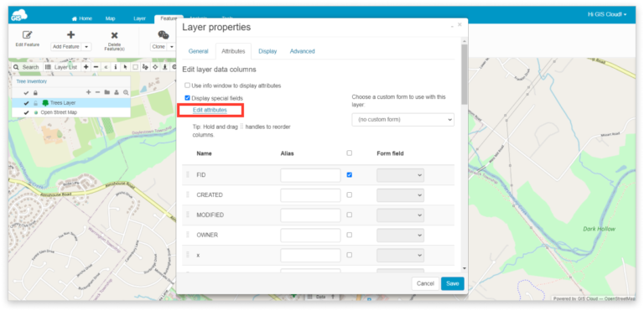Screen dimensions: 644x311
Task: Click the measure path tool icon
Action: [145, 67]
